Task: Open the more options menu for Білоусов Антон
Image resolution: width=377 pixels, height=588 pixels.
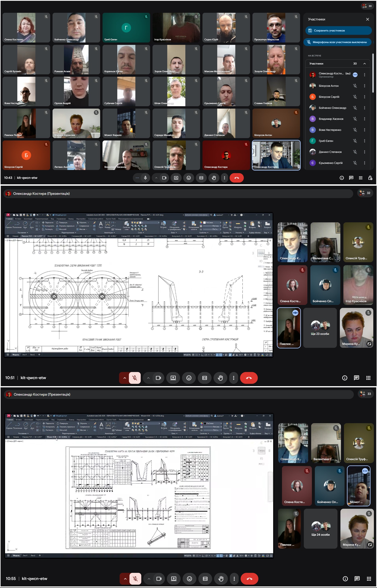Action: 365,86
